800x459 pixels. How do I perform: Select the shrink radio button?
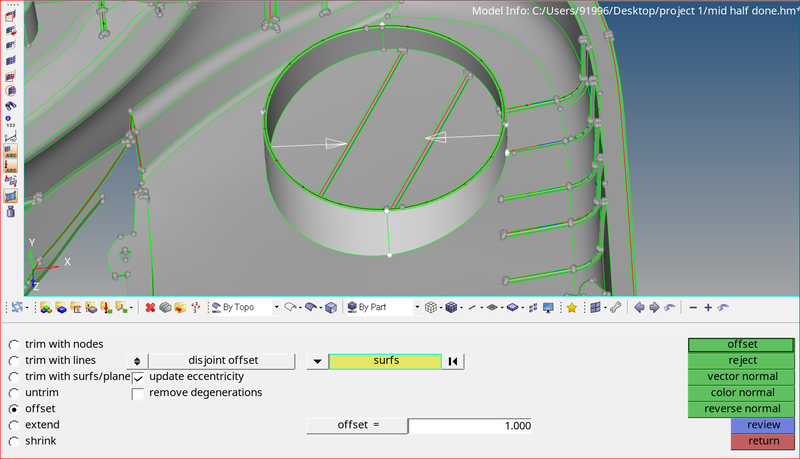(x=14, y=442)
